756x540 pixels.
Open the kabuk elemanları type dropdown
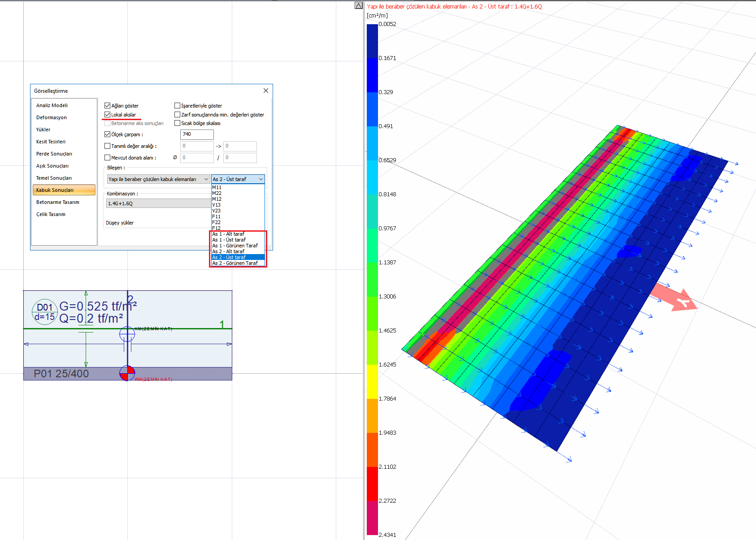pyautogui.click(x=158, y=179)
